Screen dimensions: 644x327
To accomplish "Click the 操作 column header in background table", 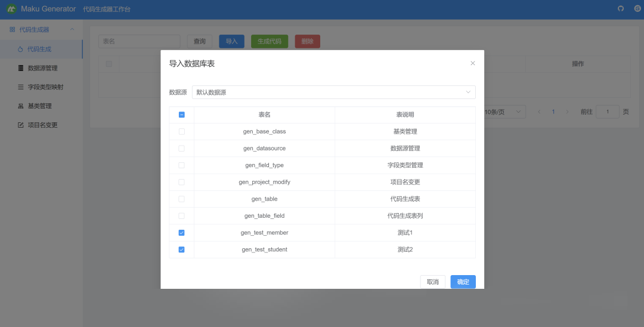I will (578, 64).
